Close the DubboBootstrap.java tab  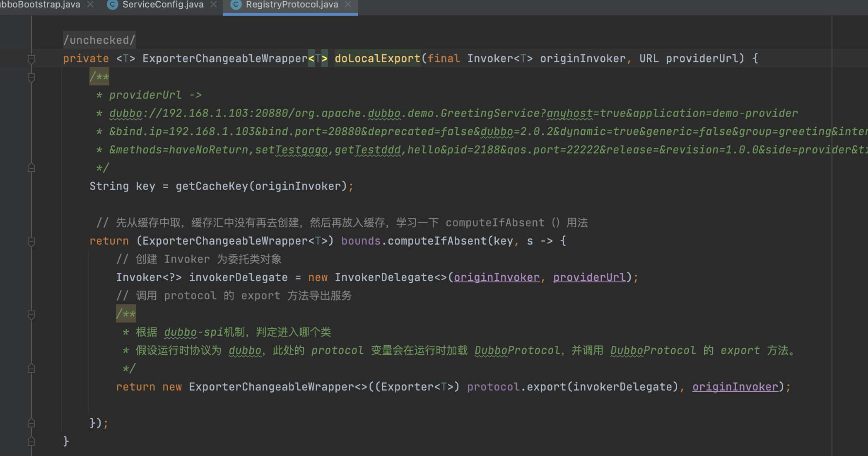[90, 5]
